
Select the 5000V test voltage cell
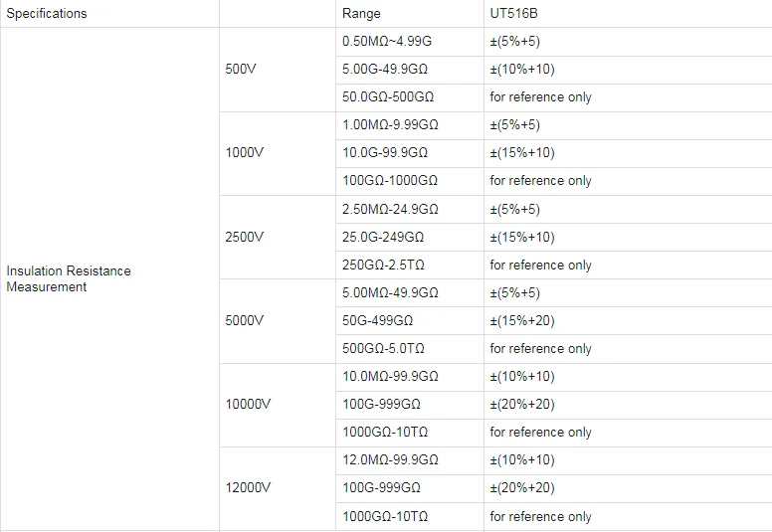pos(246,320)
